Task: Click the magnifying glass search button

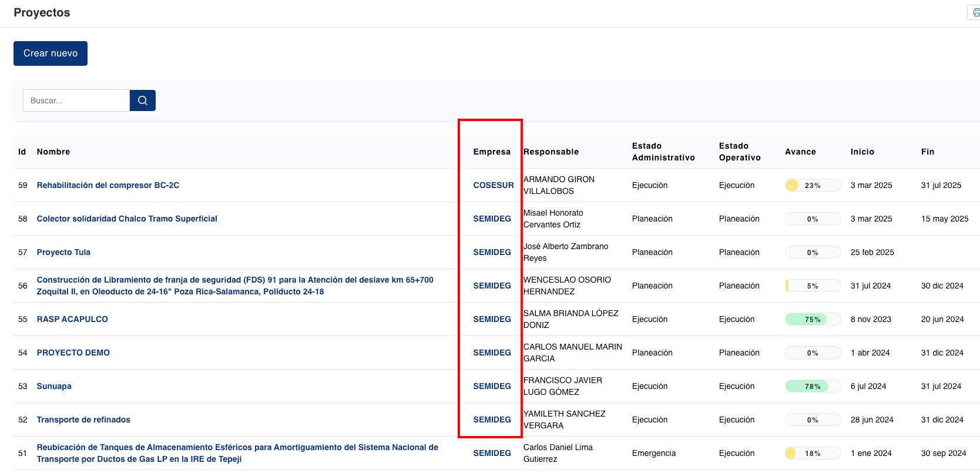Action: (142, 100)
